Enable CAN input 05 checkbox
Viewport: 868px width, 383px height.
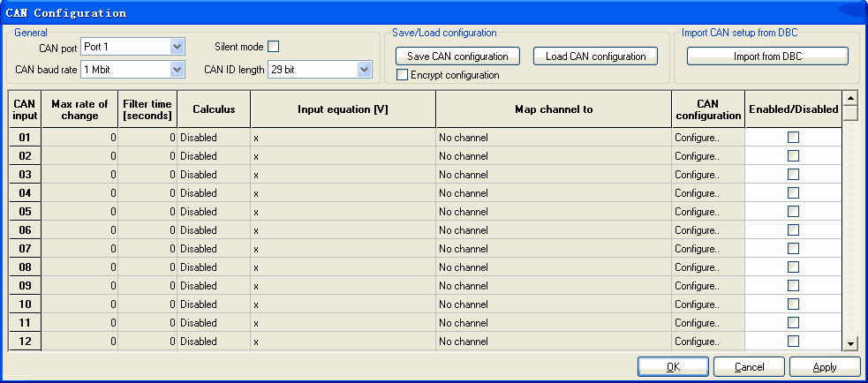coord(793,212)
